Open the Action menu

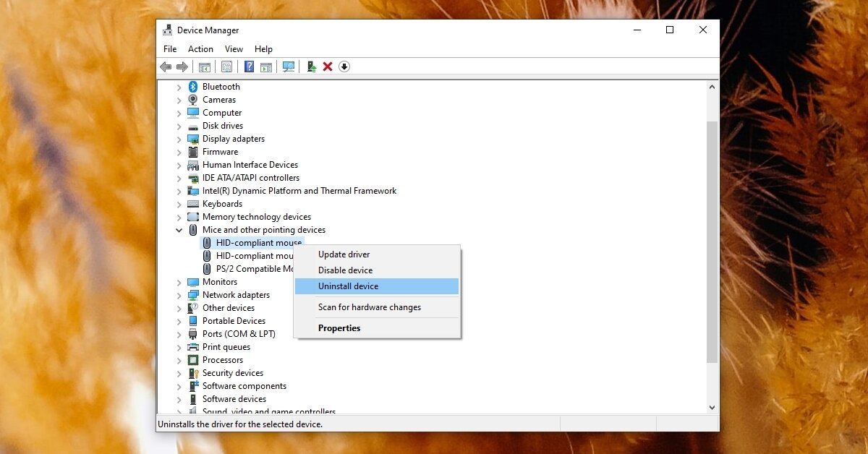tap(200, 48)
